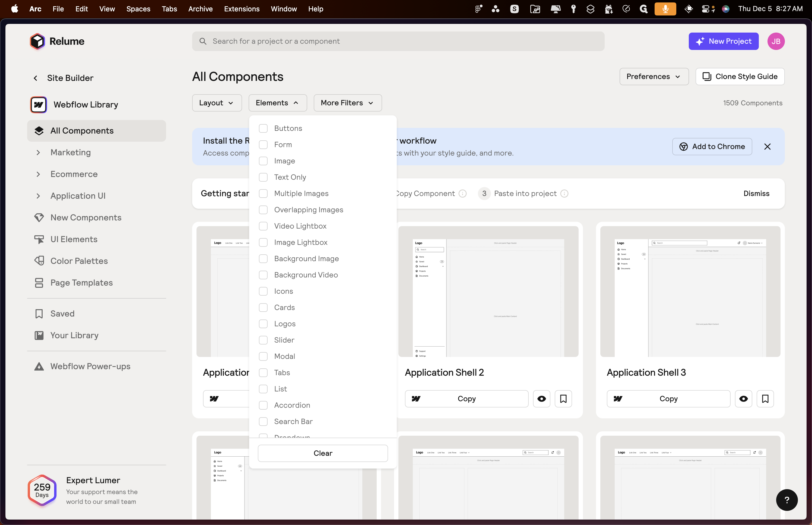Close the install extension banner
The width and height of the screenshot is (812, 525).
767,147
